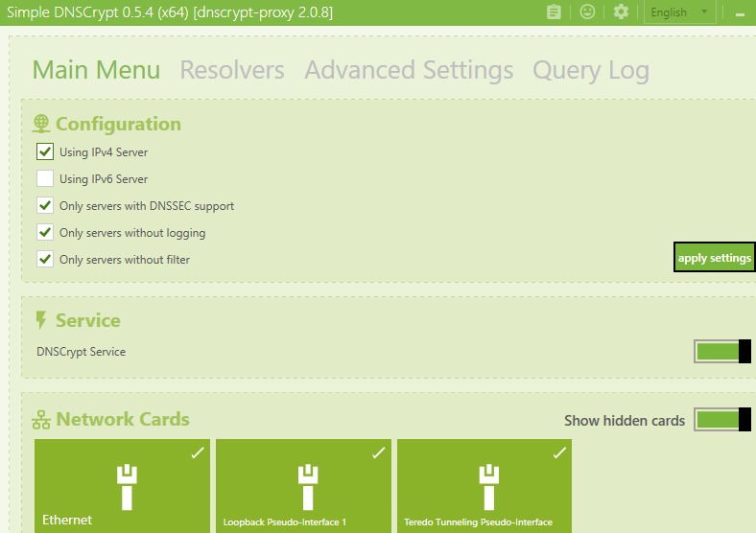
Task: Click the apply settings button
Action: click(x=714, y=257)
